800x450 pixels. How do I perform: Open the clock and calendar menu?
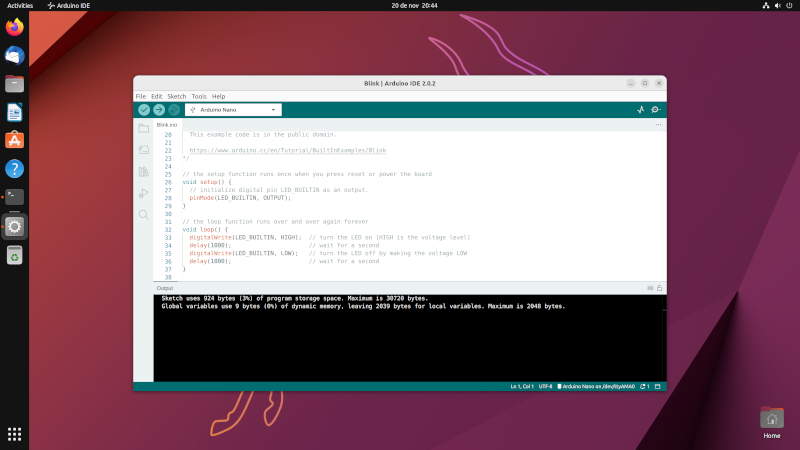coord(414,6)
